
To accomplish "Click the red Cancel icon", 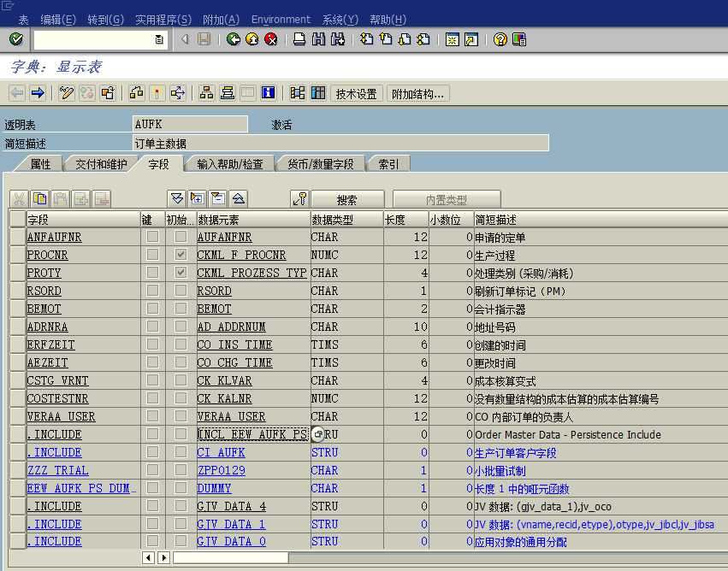I will point(270,39).
